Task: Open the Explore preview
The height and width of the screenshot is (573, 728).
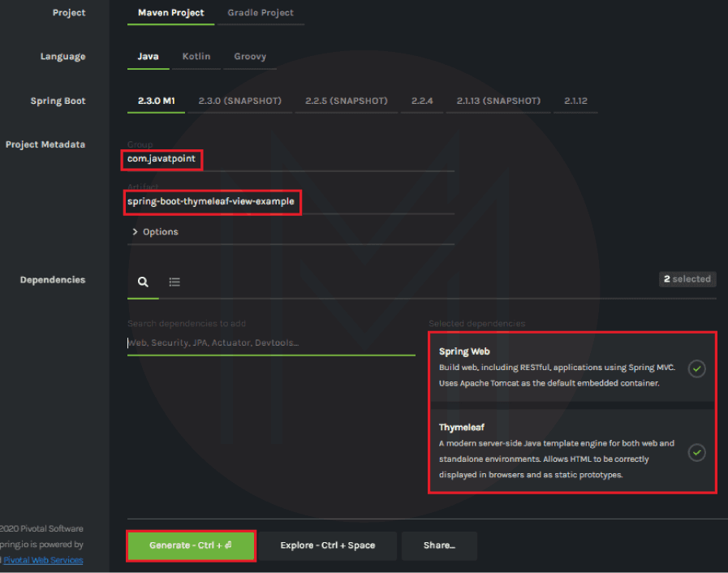Action: (328, 545)
